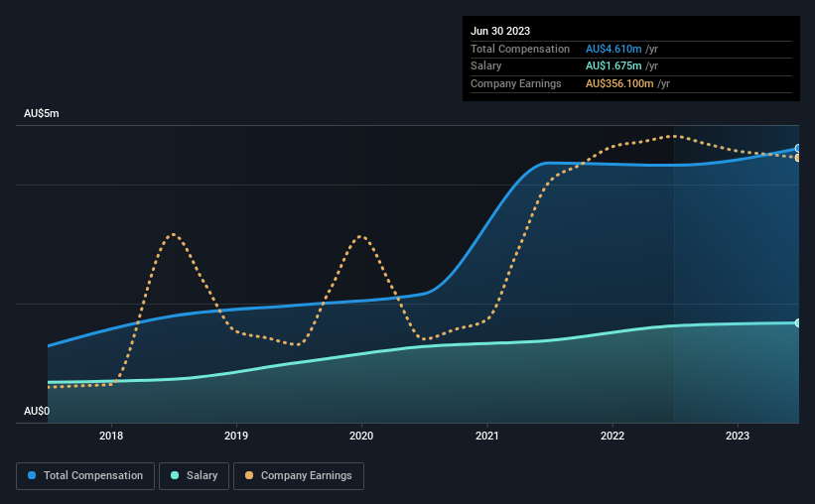The width and height of the screenshot is (815, 504).
Task: Click the 2021 x-axis label
Action: [487, 436]
